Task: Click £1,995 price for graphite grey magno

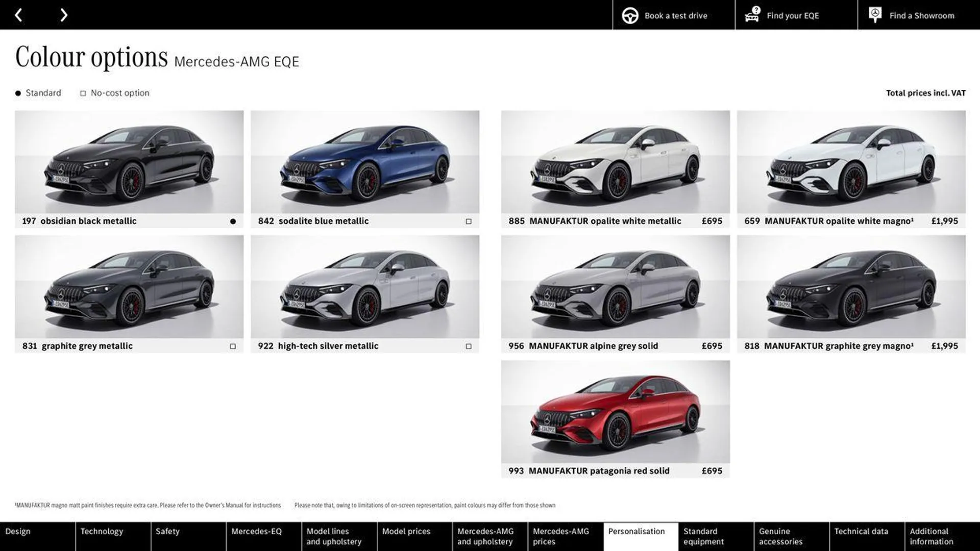Action: (945, 346)
